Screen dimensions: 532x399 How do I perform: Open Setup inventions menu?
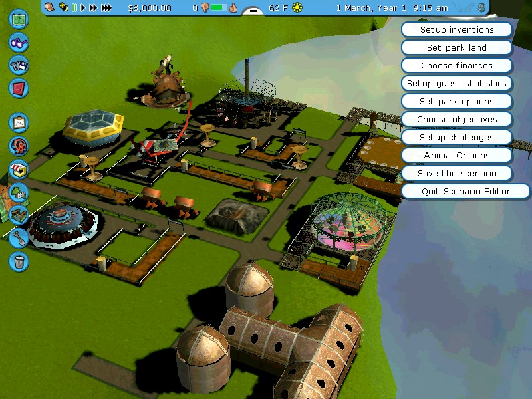457,30
